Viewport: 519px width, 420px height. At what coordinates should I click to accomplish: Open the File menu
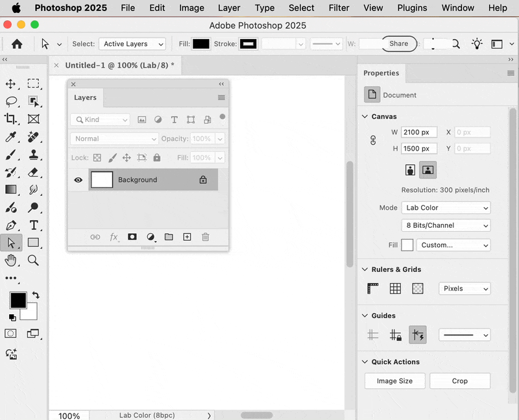click(128, 8)
